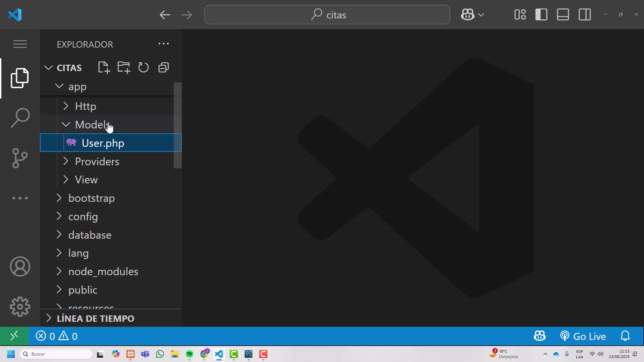The height and width of the screenshot is (362, 644).
Task: Open Chrome from taskbar
Action: tap(204, 354)
